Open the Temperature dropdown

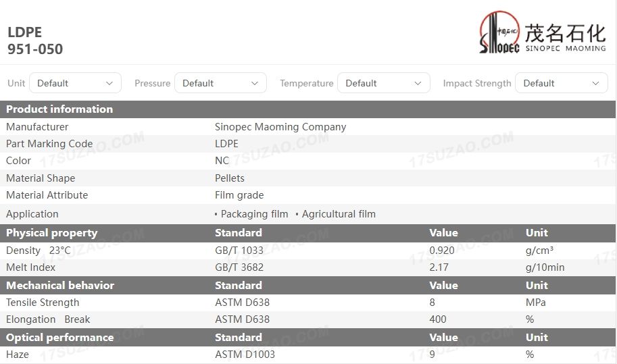[382, 83]
